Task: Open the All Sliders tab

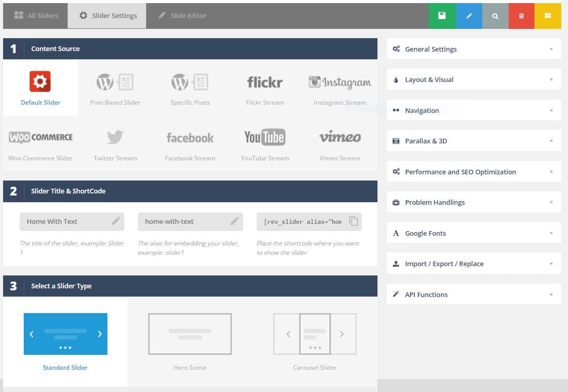Action: click(x=36, y=15)
